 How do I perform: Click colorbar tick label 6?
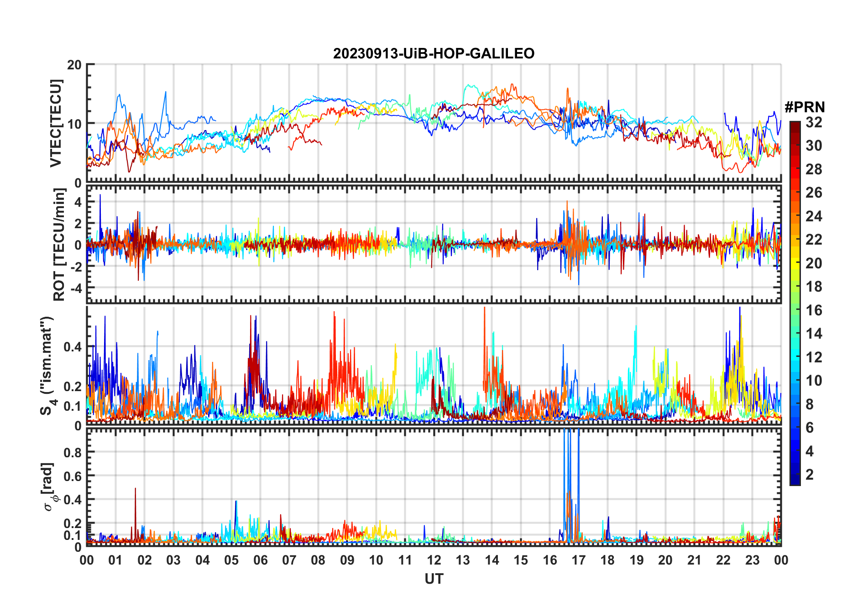pyautogui.click(x=810, y=428)
